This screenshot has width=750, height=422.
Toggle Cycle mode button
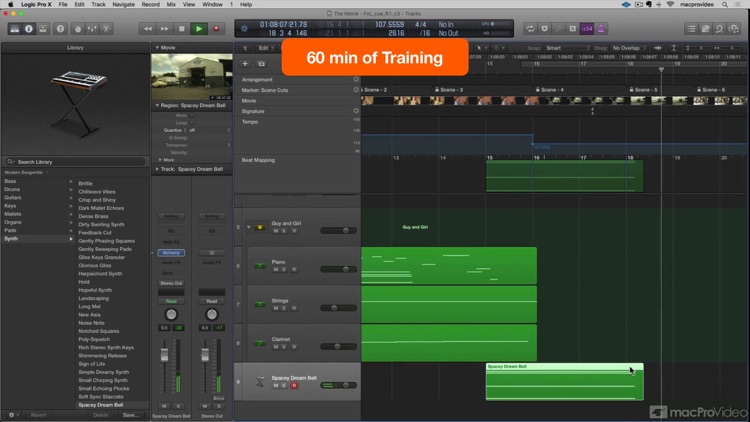[x=530, y=29]
